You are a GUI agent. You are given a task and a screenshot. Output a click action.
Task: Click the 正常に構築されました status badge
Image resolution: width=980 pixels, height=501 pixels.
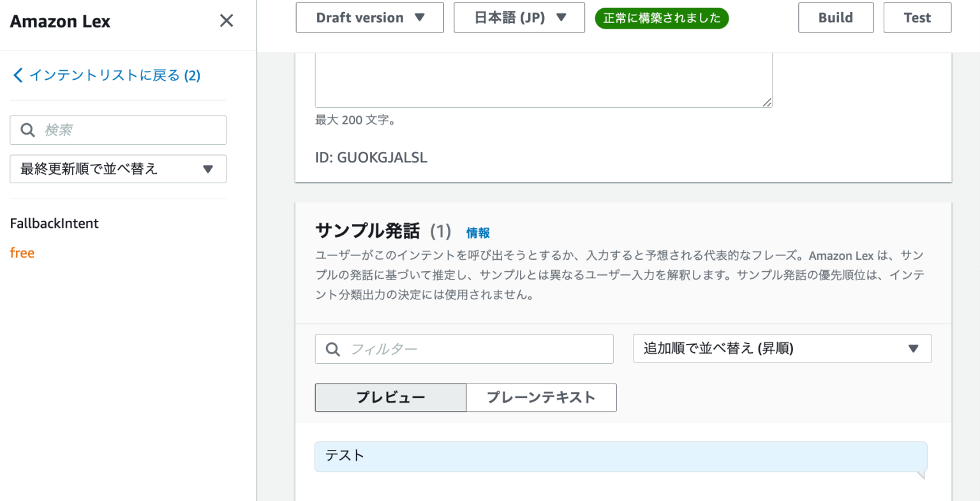[x=662, y=18]
